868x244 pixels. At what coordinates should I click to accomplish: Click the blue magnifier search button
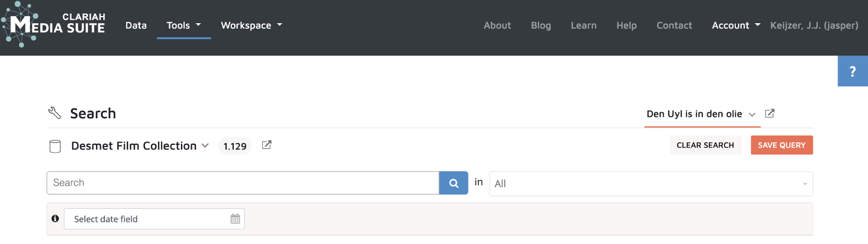click(453, 183)
